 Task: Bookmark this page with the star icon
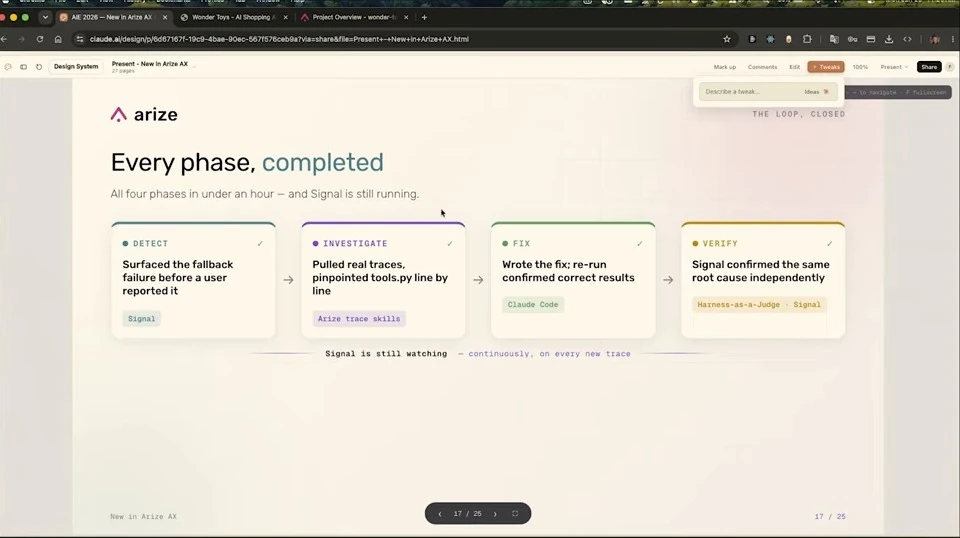[x=727, y=39]
